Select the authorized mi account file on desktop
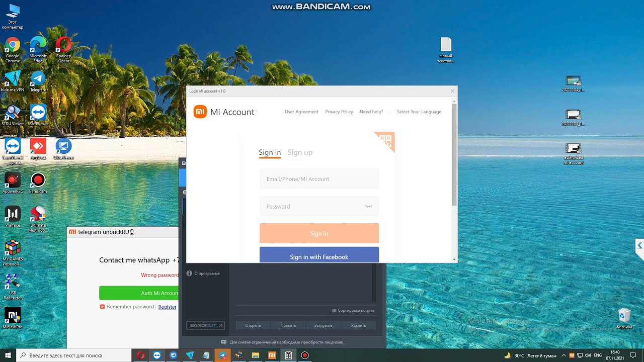The height and width of the screenshot is (362, 644). 574,154
